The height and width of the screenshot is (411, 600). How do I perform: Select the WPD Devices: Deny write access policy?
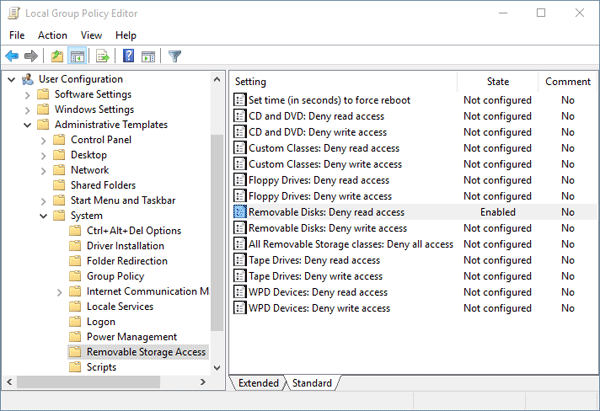tap(319, 308)
